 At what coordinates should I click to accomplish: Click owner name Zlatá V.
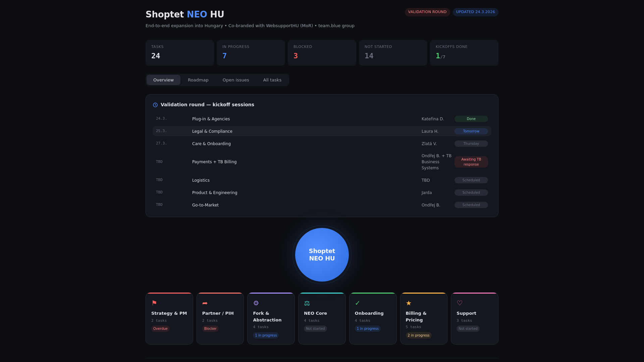pyautogui.click(x=429, y=144)
